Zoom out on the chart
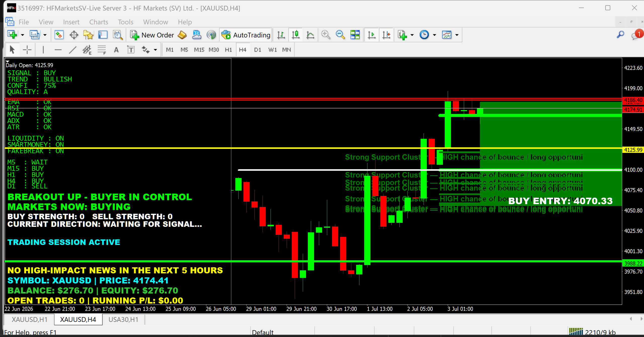 tap(340, 35)
